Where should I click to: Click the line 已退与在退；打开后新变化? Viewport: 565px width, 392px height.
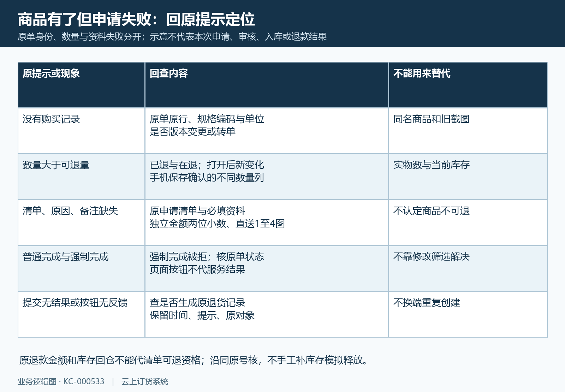click(207, 165)
